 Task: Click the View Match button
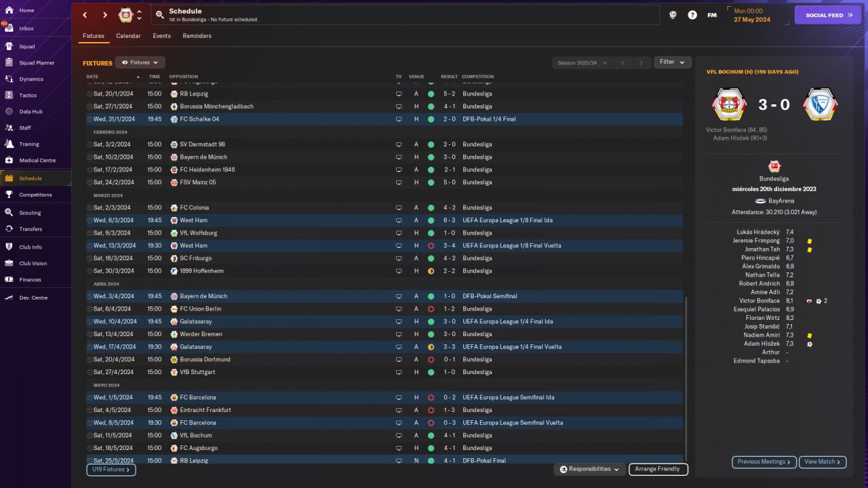tap(823, 462)
